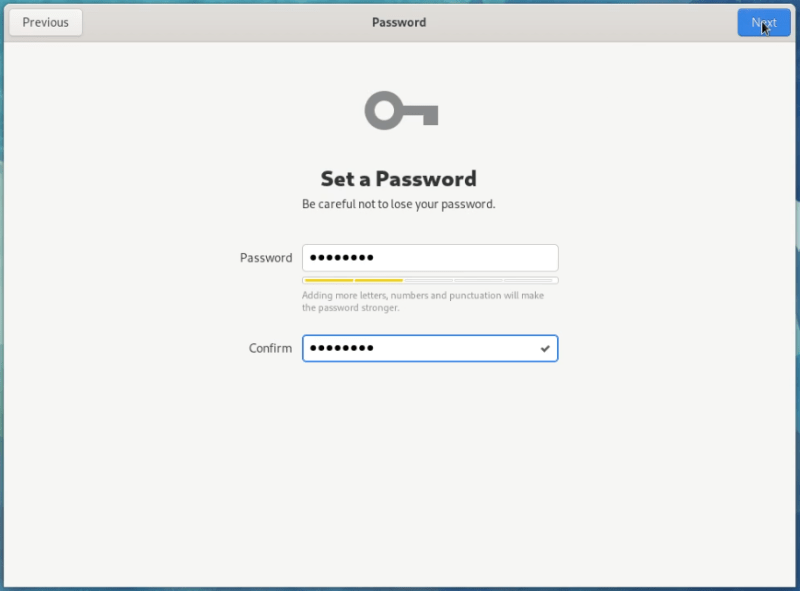
Task: Click 'Be careful not to lose your password' text
Action: point(399,203)
